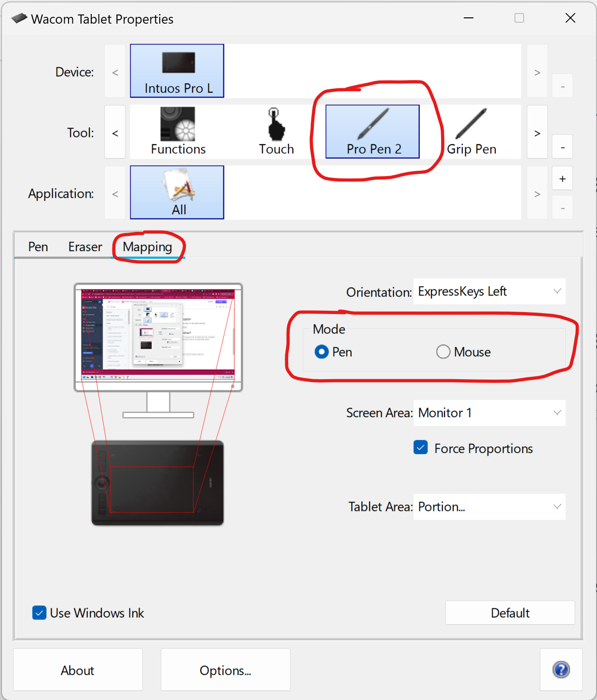
Task: Choose the Touch tool icon
Action: [276, 132]
